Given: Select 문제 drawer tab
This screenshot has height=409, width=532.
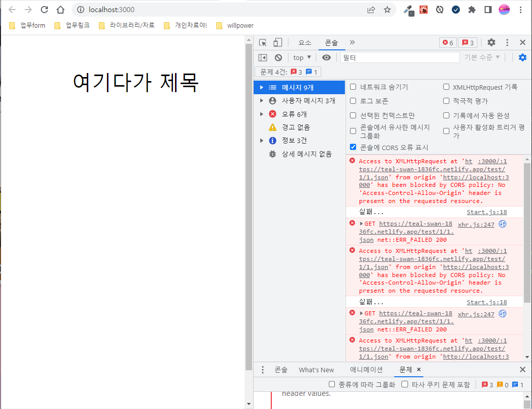Looking at the screenshot, I should pos(406,370).
